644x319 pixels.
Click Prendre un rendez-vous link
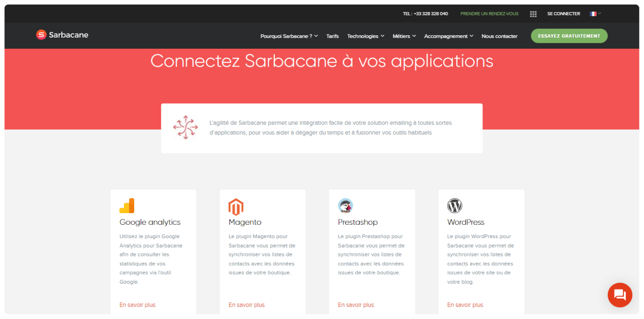pyautogui.click(x=489, y=14)
